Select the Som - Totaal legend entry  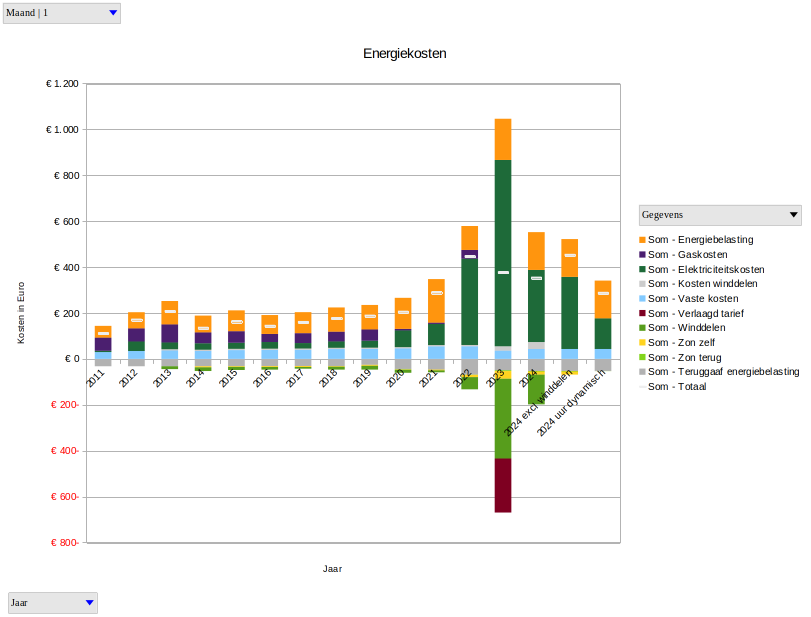pos(677,386)
